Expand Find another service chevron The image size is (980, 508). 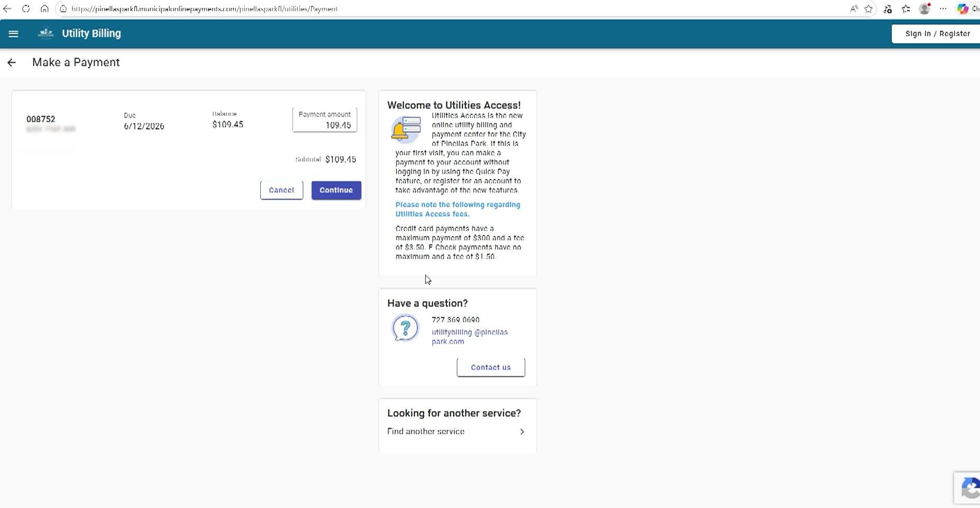522,432
